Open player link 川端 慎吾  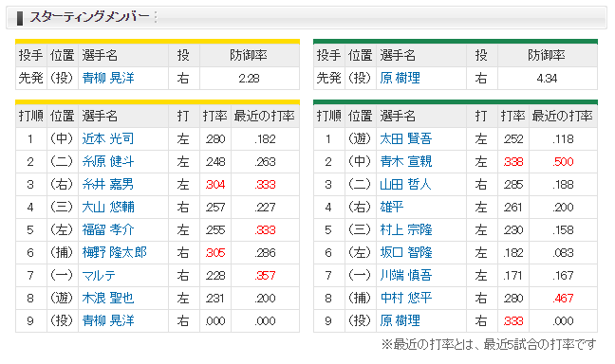coord(406,276)
